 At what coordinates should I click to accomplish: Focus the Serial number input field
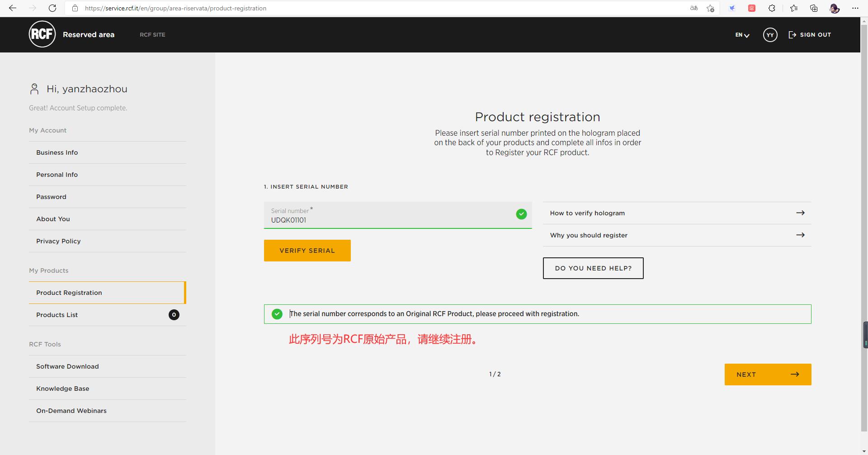pos(398,215)
